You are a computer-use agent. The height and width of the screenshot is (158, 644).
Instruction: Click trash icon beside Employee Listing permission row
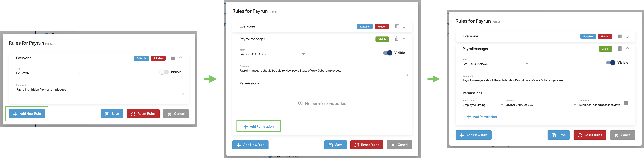point(626,103)
